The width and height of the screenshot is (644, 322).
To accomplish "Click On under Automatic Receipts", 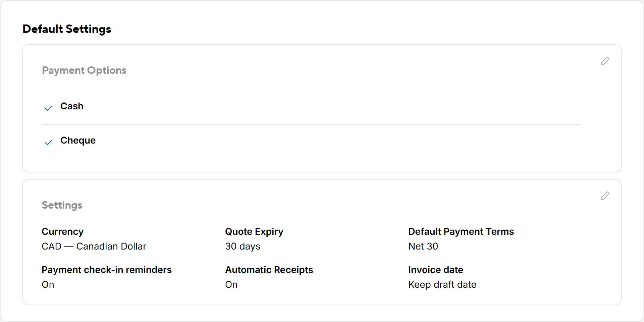I will pos(231,284).
